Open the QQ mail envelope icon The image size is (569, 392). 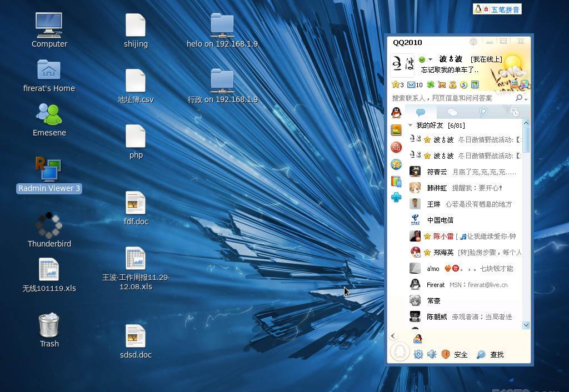coord(415,85)
